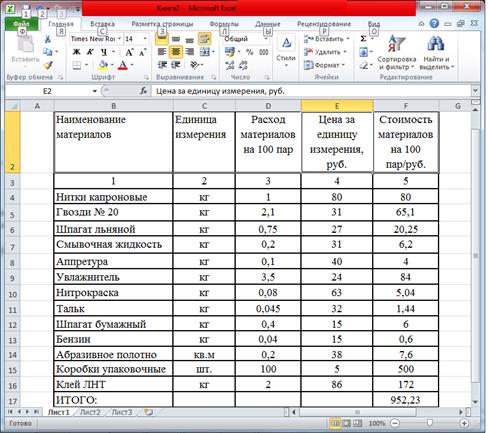Click the AutoSum sigma icon
This screenshot has height=433, width=490.
[364, 39]
